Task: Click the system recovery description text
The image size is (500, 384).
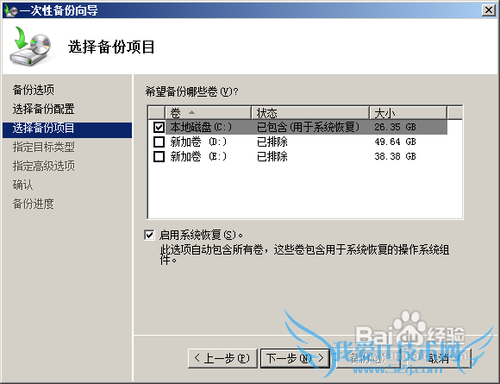Action: click(304, 254)
